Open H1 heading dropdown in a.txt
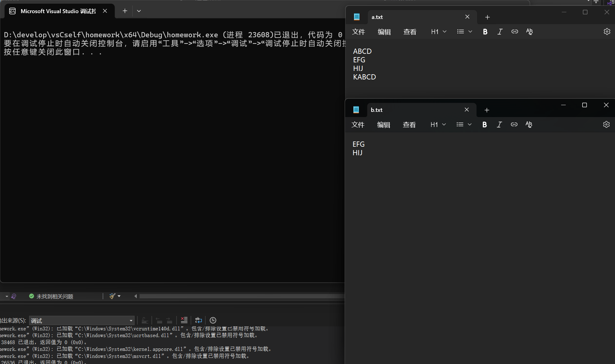 click(x=439, y=32)
